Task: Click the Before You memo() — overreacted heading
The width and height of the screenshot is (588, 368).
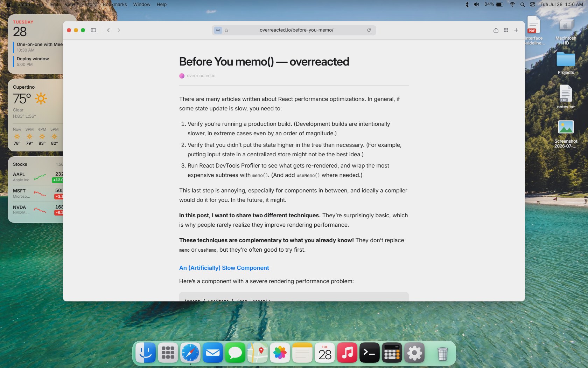Action: 264,62
